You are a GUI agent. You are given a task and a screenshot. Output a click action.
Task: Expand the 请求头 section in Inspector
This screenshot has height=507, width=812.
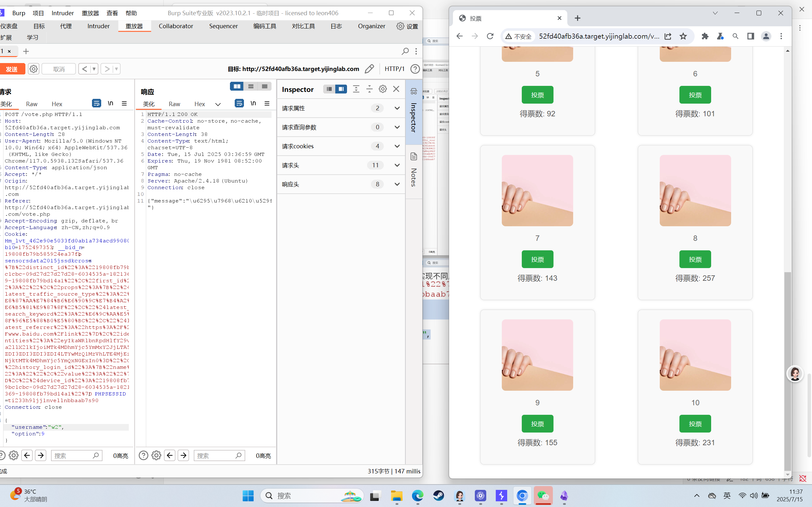click(397, 165)
